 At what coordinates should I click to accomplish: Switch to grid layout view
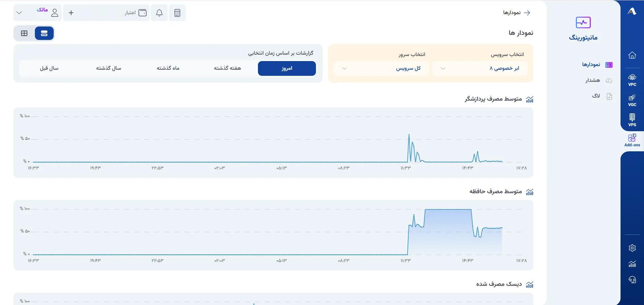(24, 33)
